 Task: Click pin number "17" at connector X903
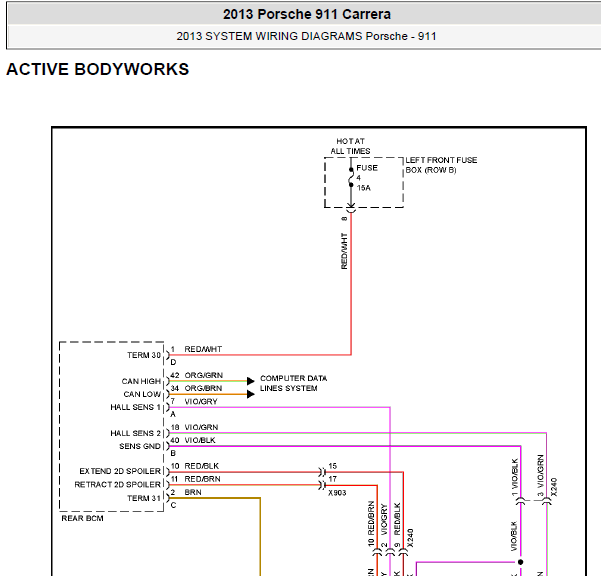332,479
